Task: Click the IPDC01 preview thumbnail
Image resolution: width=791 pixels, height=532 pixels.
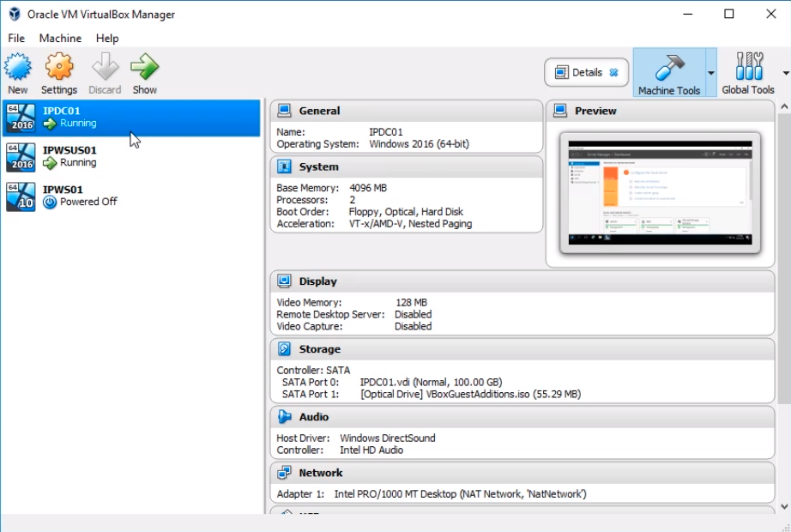Action: [660, 193]
